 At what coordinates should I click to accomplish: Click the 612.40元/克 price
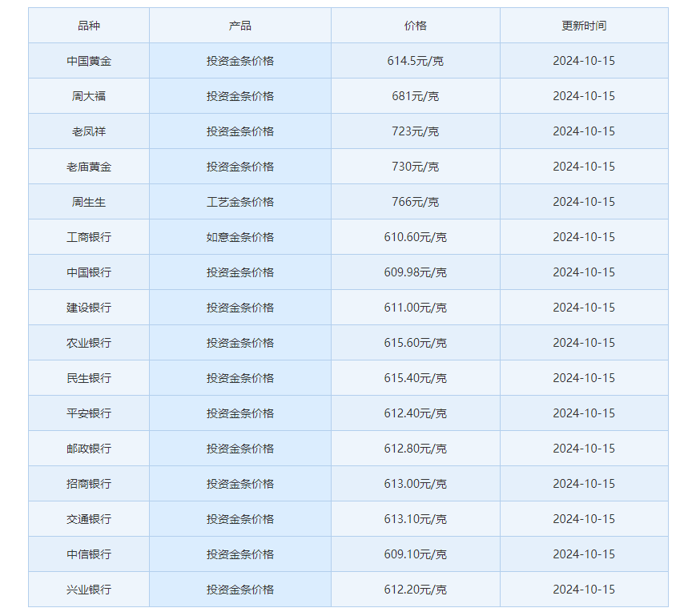click(415, 413)
